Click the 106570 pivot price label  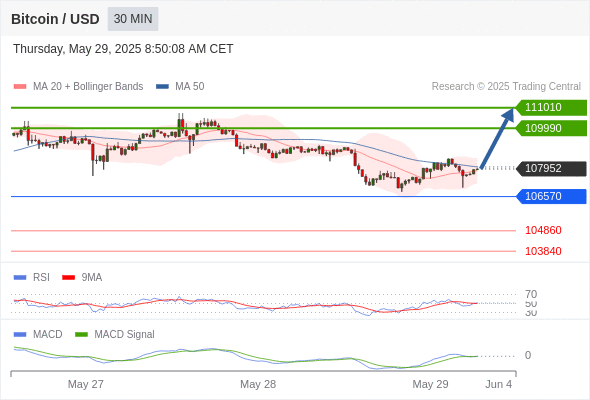(x=551, y=196)
